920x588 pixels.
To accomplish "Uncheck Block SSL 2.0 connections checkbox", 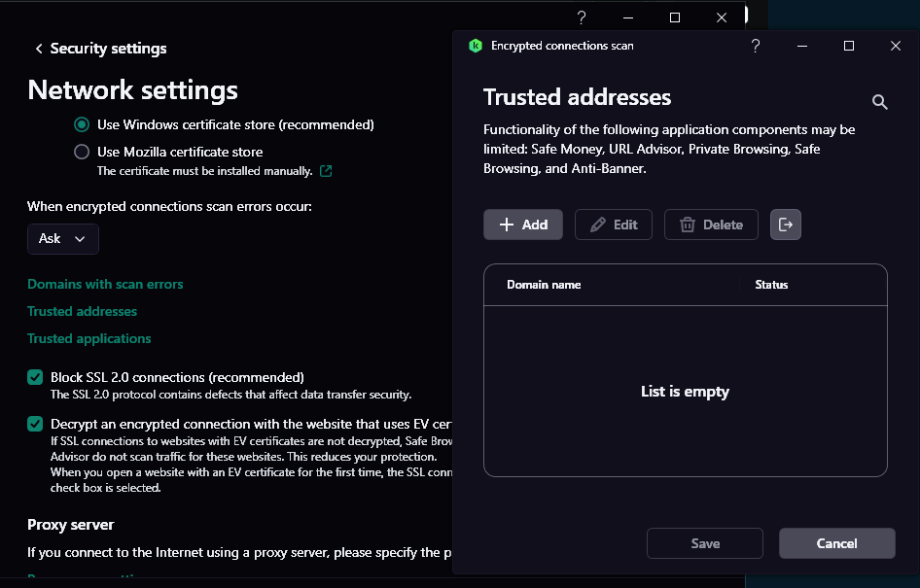I will (35, 377).
